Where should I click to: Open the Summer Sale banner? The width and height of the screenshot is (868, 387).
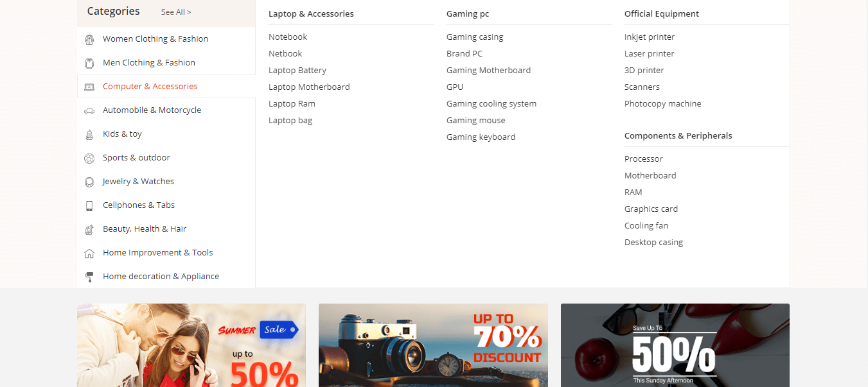[x=191, y=345]
